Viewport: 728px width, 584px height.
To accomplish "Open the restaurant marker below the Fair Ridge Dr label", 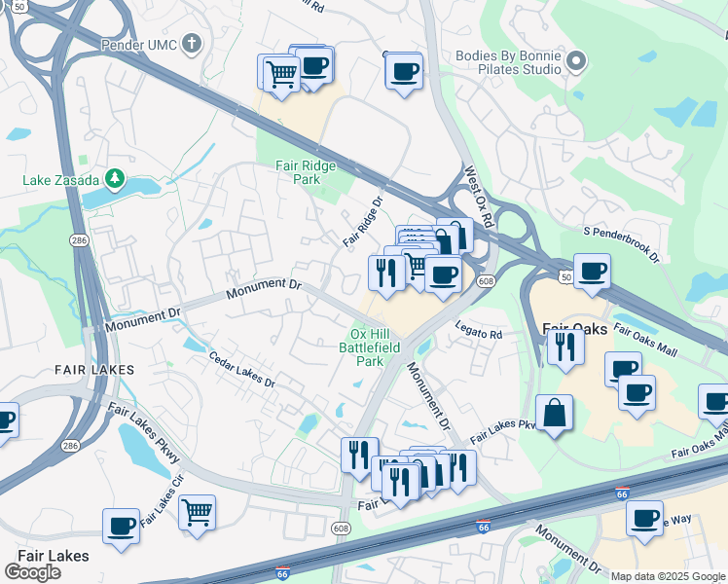I will click(x=386, y=274).
